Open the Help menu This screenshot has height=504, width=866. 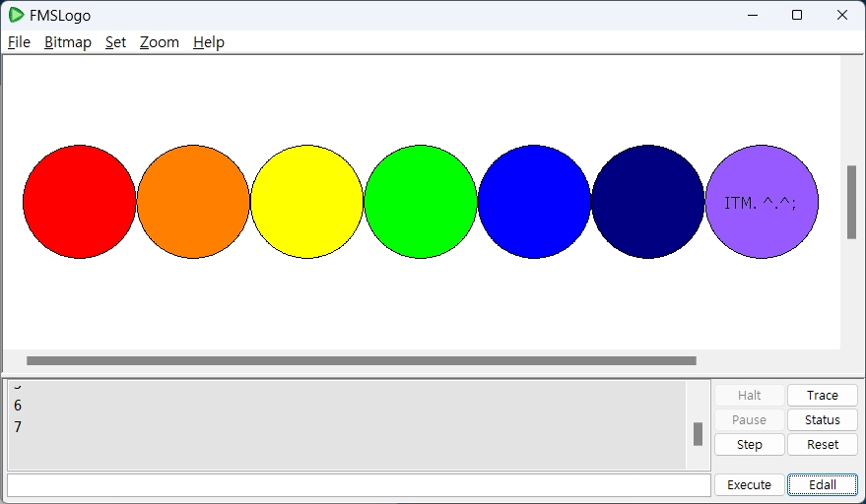208,42
